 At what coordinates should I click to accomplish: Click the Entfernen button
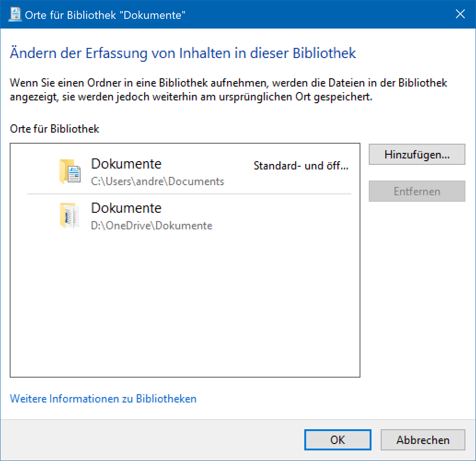click(x=417, y=191)
